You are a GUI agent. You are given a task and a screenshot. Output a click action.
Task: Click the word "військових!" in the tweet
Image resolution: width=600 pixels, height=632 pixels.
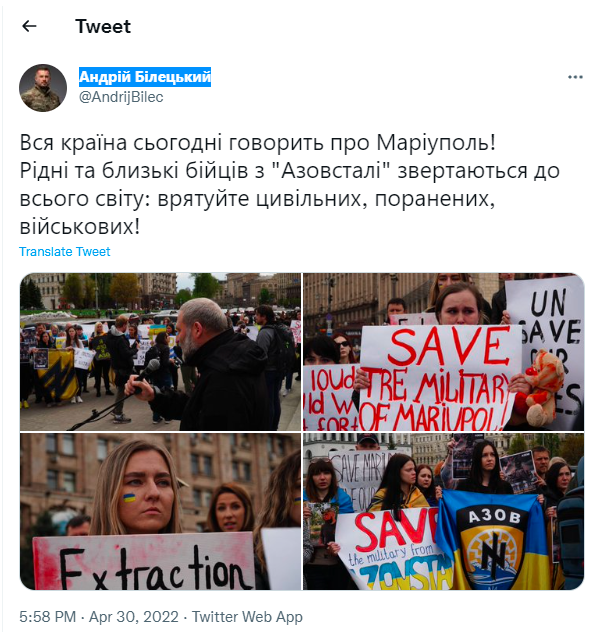point(80,227)
